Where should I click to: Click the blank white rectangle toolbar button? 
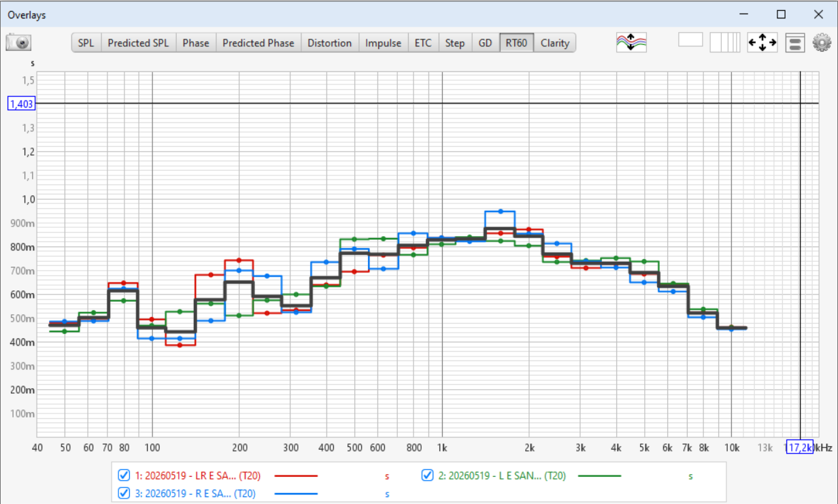tap(690, 40)
